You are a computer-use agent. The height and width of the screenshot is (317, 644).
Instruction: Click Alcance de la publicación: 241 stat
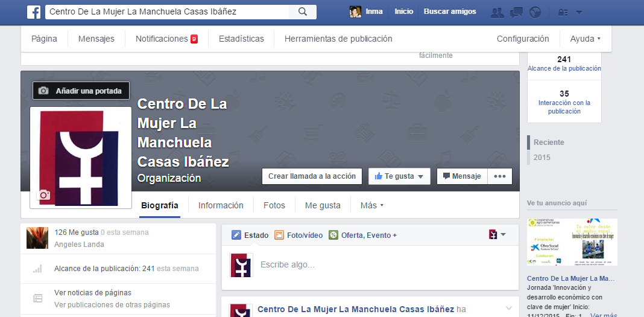(x=104, y=269)
